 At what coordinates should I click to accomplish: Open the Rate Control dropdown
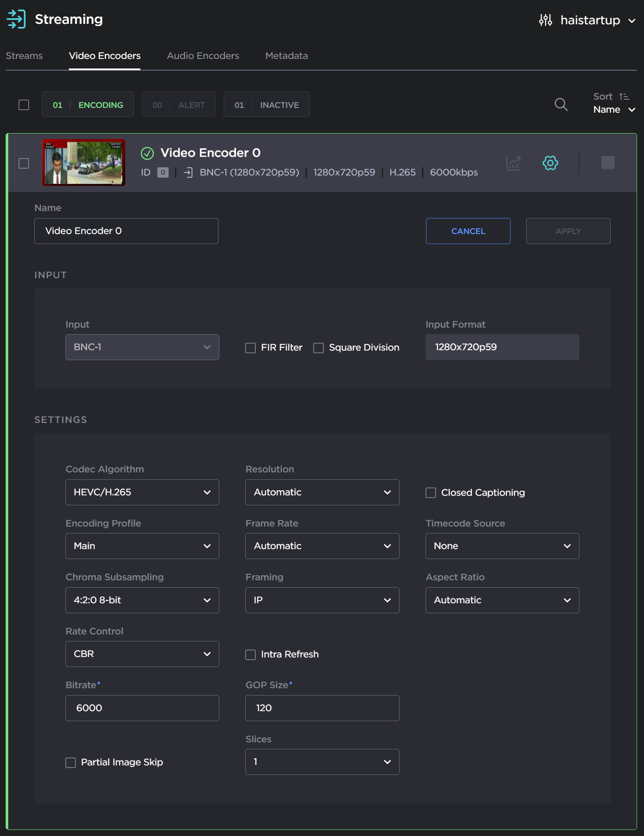[x=142, y=654]
